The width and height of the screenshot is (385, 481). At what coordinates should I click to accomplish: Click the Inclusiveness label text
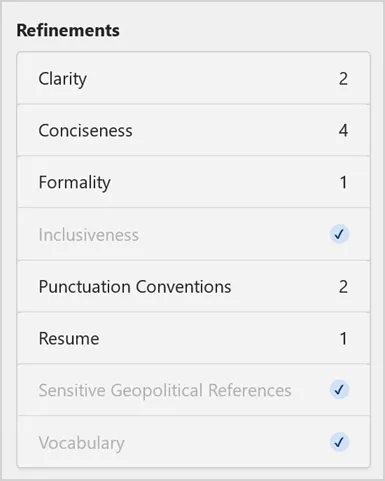(89, 235)
